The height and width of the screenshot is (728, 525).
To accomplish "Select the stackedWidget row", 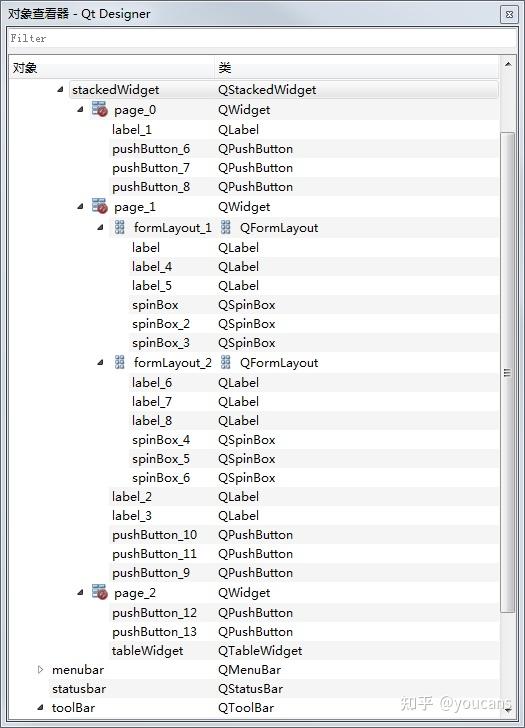I will (284, 90).
